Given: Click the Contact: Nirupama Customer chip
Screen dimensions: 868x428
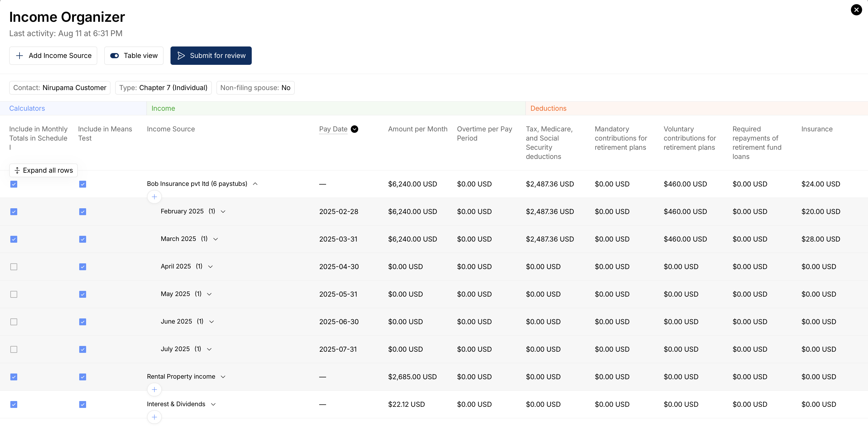Looking at the screenshot, I should click(x=60, y=87).
